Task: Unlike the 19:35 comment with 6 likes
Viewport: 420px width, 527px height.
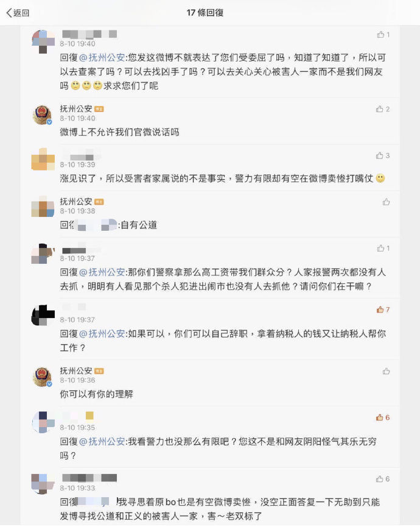Action: (380, 417)
